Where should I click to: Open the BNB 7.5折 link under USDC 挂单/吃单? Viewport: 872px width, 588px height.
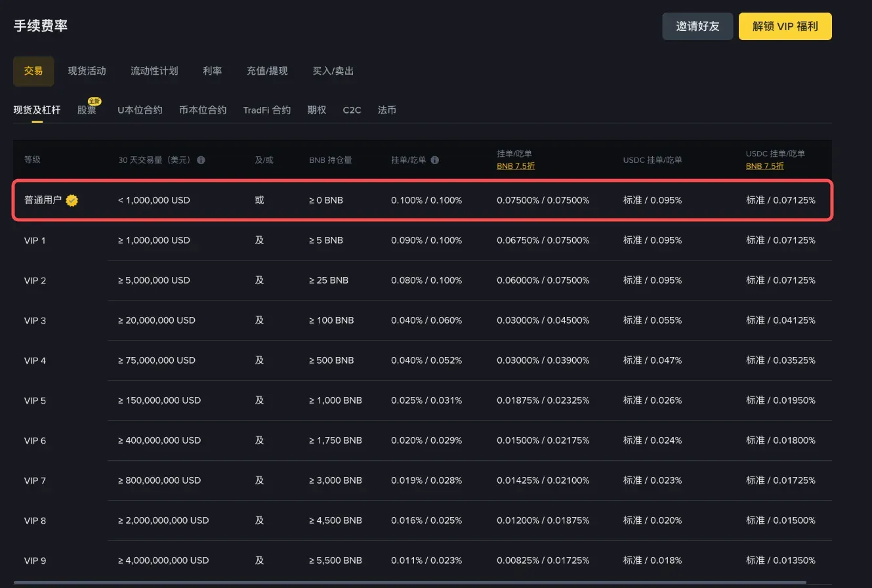(x=765, y=166)
